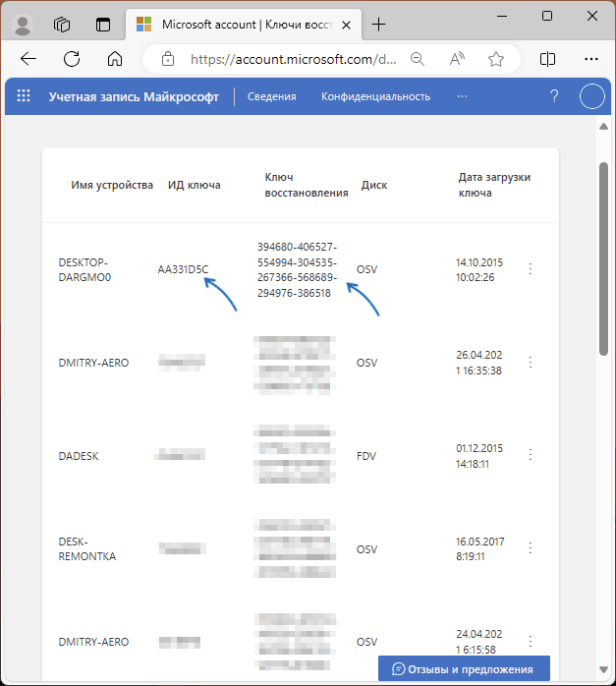Open options menu for DESK-REMONTKA row
This screenshot has width=616, height=686.
[x=531, y=547]
